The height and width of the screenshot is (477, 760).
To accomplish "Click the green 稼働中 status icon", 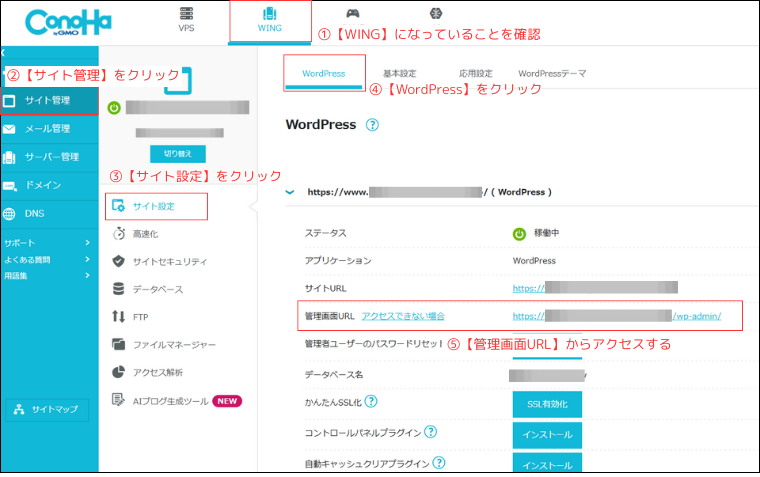I will (x=519, y=234).
